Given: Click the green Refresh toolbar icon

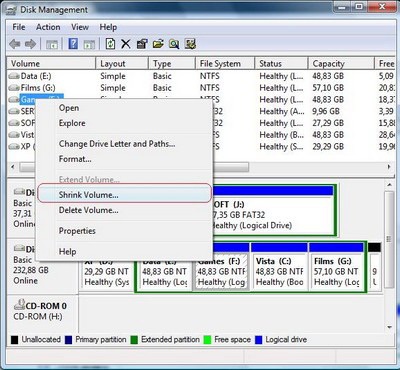Looking at the screenshot, I should [110, 44].
